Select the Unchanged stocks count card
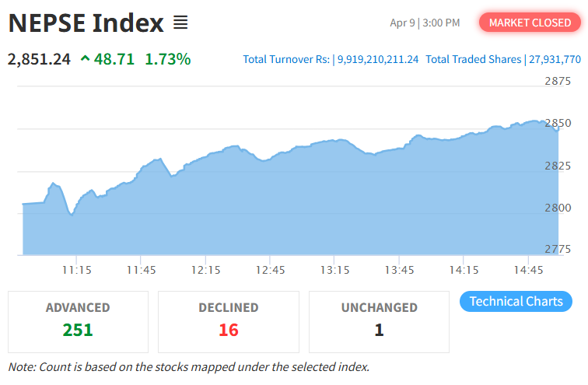The height and width of the screenshot is (385, 588). point(379,322)
